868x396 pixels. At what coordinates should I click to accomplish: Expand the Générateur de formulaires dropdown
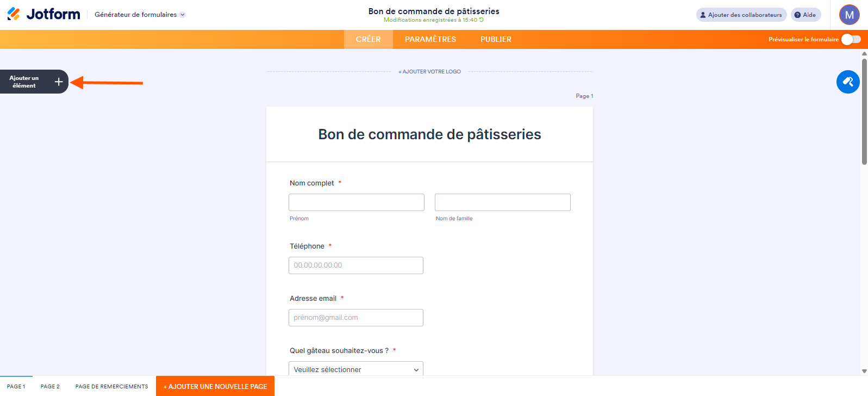point(183,15)
